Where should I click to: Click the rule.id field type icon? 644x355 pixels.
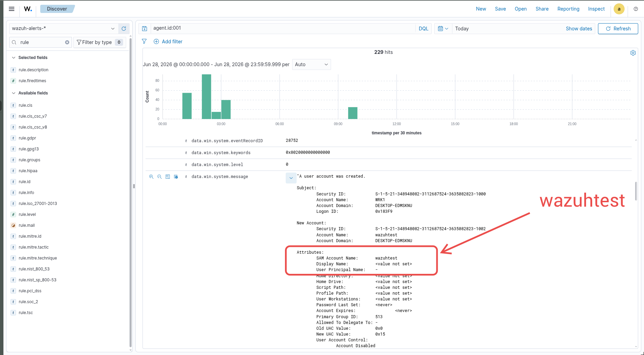(x=13, y=182)
